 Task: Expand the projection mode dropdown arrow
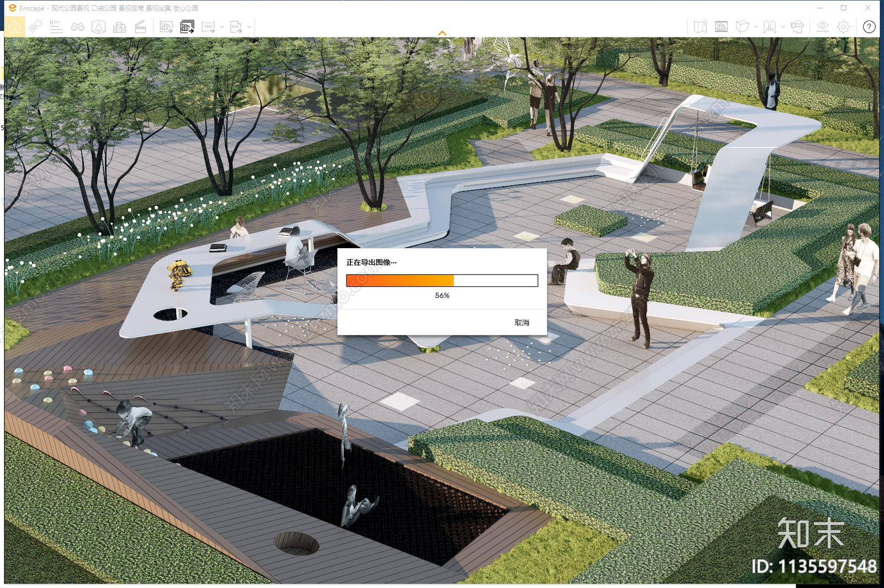[x=755, y=27]
